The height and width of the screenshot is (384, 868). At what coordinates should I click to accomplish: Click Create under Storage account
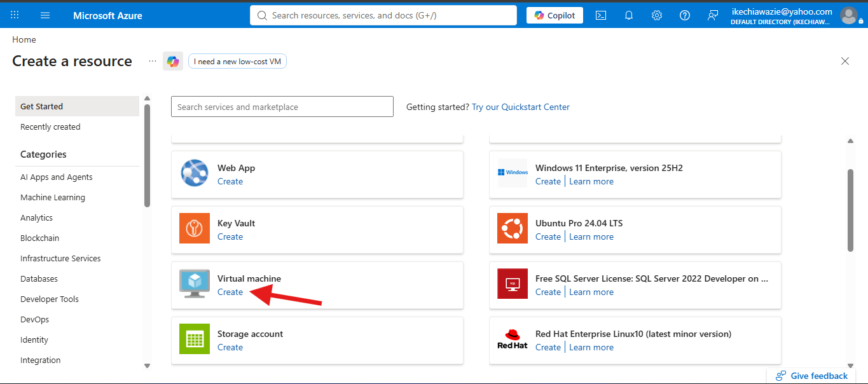pos(230,347)
